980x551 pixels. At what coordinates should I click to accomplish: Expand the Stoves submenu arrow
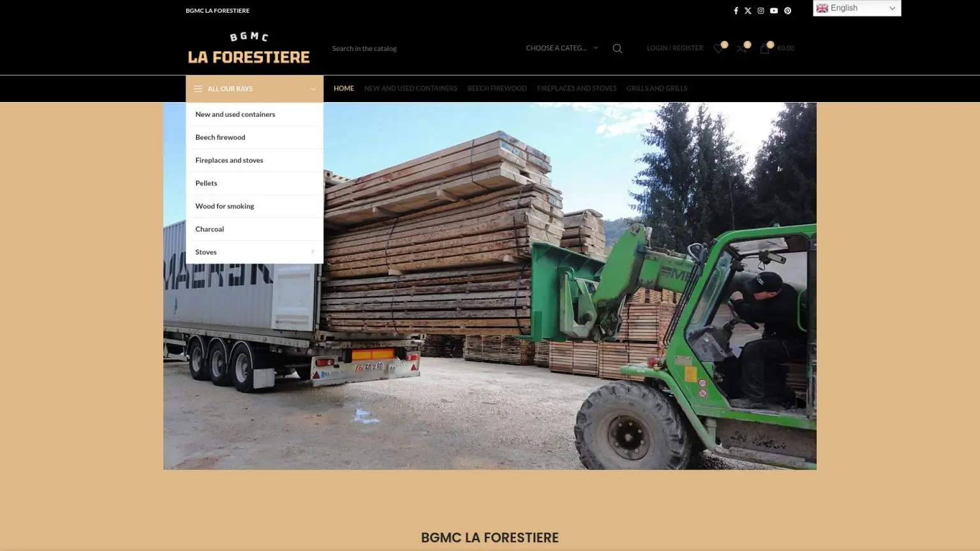[312, 252]
